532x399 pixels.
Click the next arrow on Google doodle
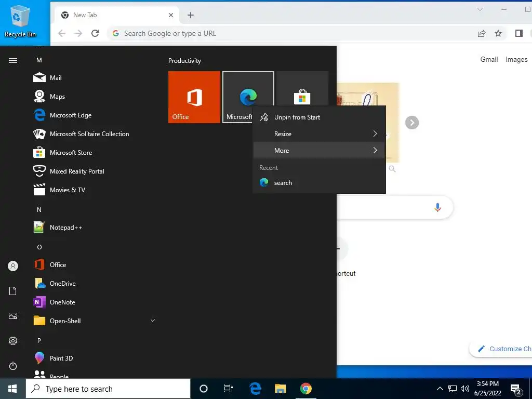tap(412, 123)
